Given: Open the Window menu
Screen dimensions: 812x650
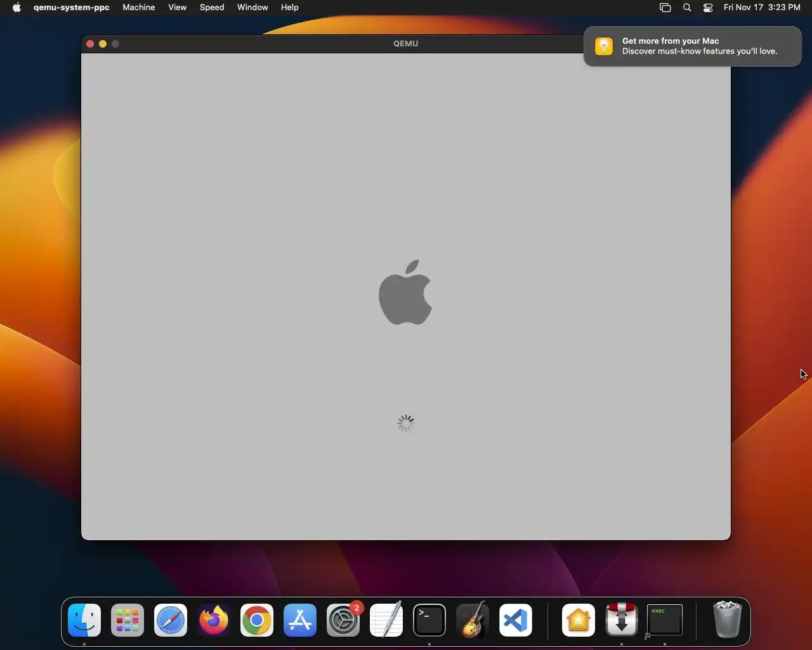Looking at the screenshot, I should pyautogui.click(x=252, y=8).
